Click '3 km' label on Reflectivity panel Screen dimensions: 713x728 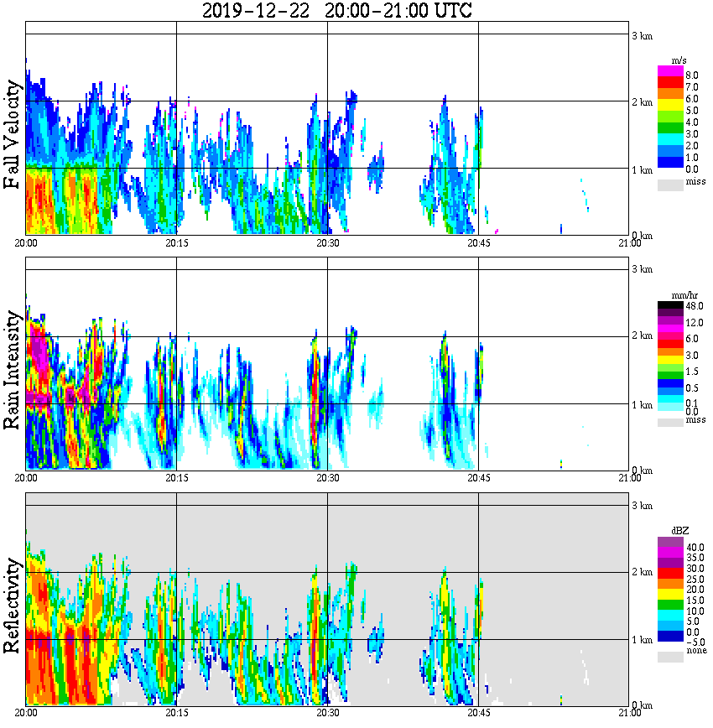tap(642, 506)
